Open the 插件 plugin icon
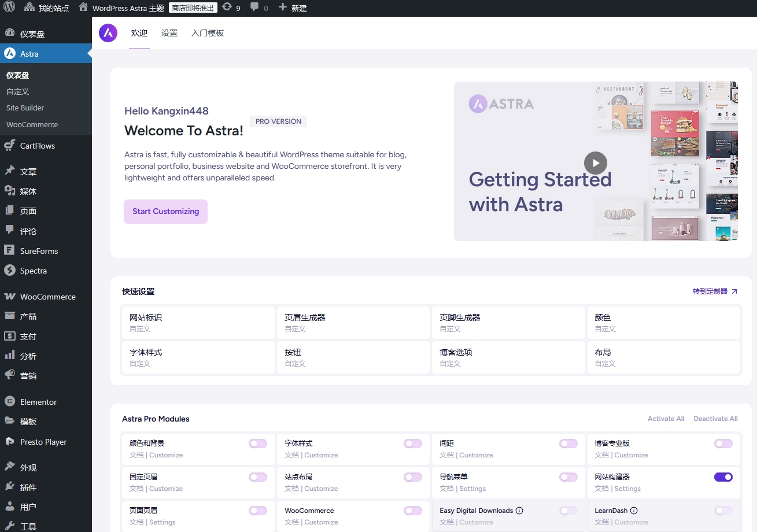 pos(10,487)
